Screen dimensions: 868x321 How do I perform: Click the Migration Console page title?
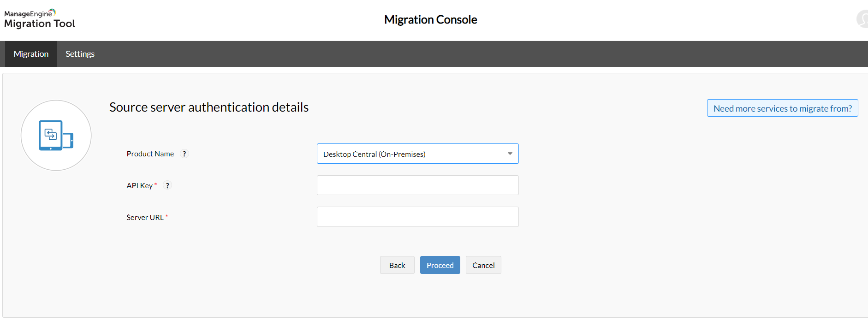click(430, 20)
